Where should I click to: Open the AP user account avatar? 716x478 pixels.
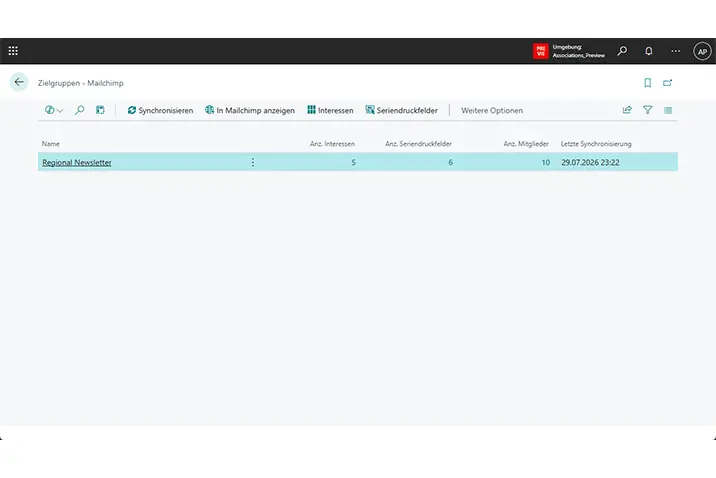click(x=702, y=51)
